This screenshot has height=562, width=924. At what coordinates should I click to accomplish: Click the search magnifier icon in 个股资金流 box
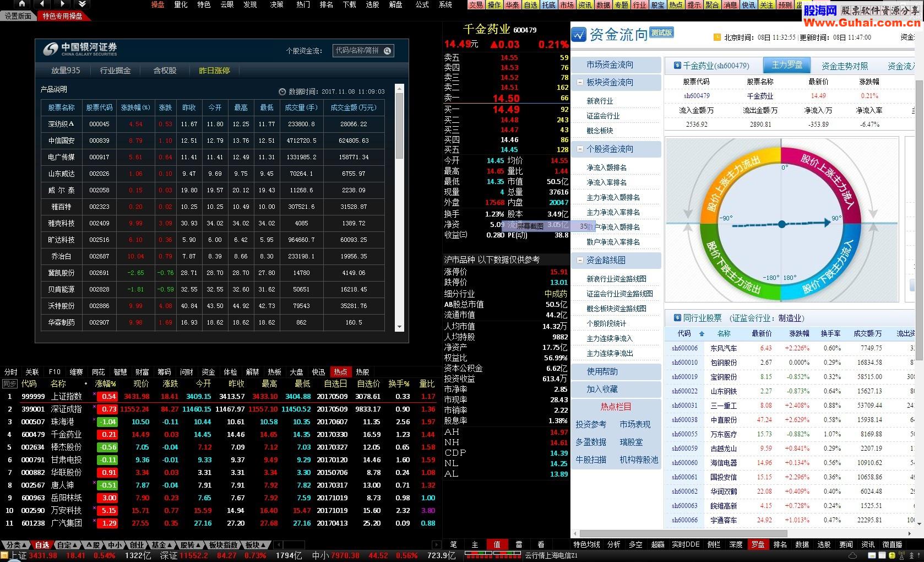pos(387,51)
